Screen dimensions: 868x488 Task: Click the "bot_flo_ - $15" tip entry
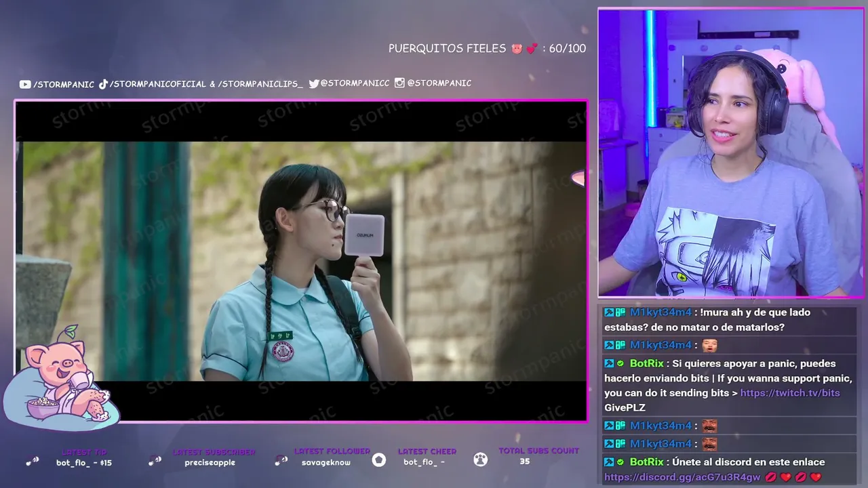click(x=84, y=463)
